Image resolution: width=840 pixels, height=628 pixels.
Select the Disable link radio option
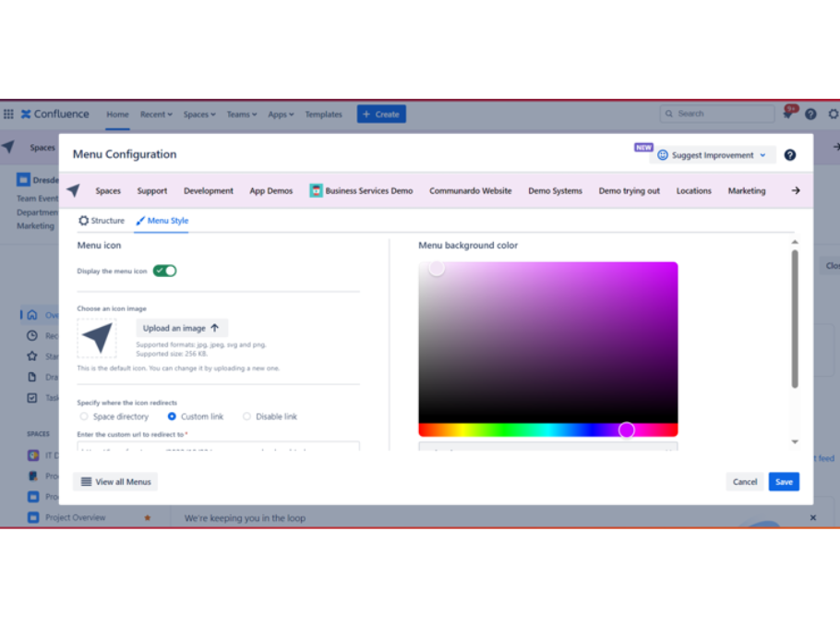click(x=246, y=417)
